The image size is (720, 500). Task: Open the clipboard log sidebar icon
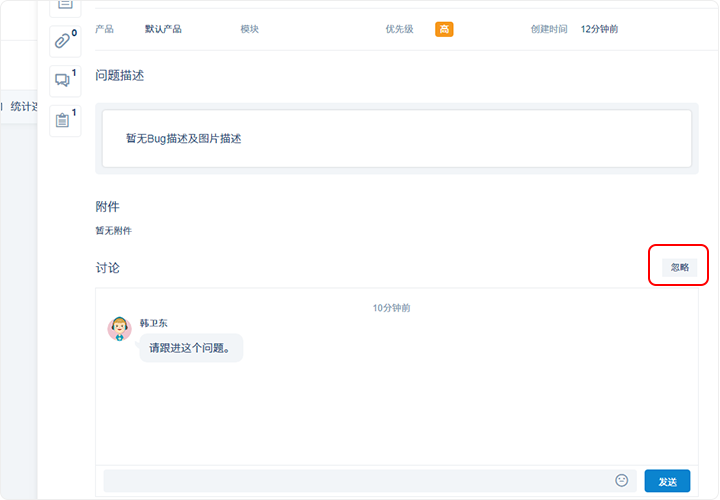65,120
